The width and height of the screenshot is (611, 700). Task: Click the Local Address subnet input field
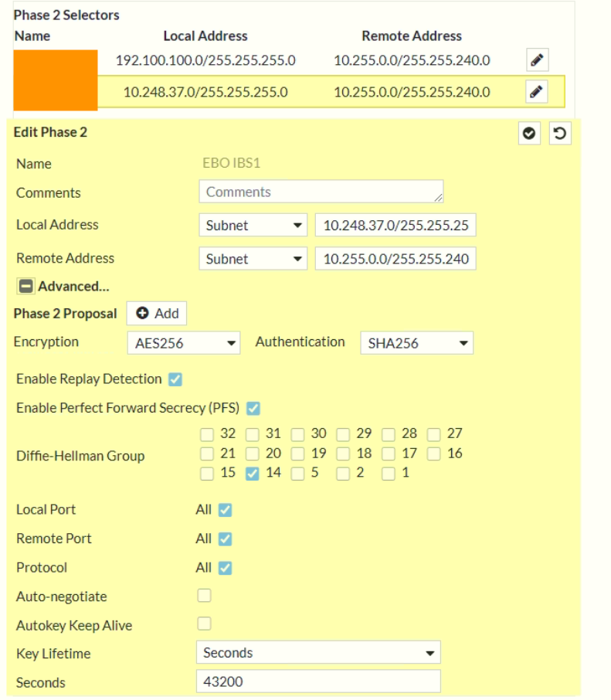click(x=396, y=225)
